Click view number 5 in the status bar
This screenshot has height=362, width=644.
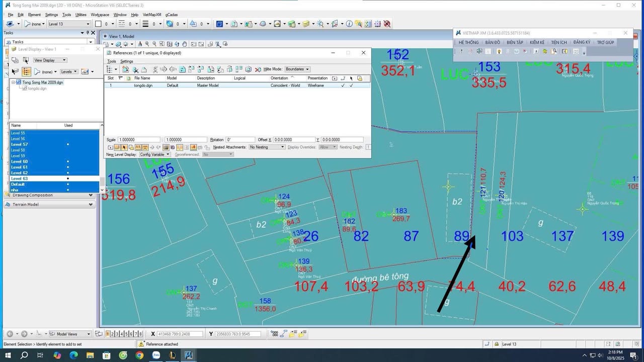pyautogui.click(x=127, y=333)
